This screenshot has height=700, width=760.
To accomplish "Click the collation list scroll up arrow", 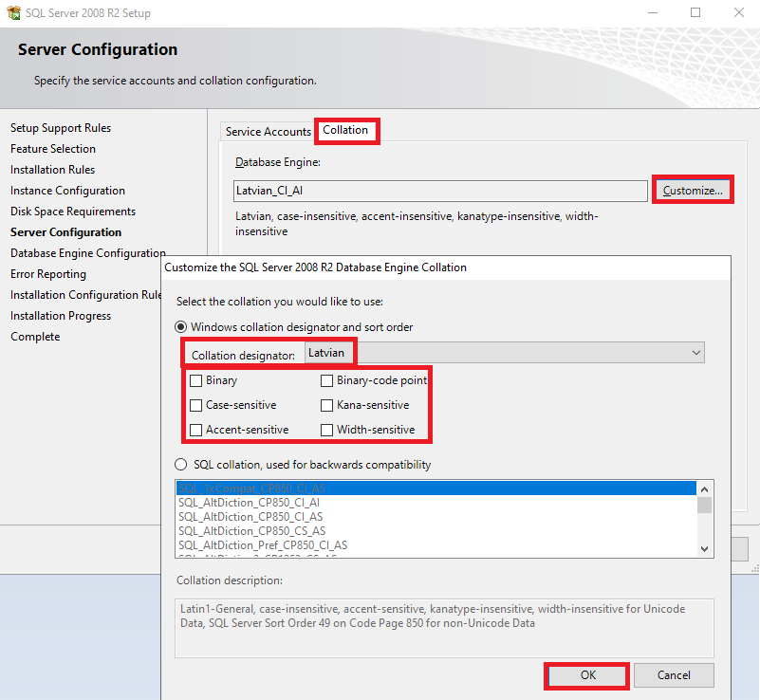I will point(705,489).
